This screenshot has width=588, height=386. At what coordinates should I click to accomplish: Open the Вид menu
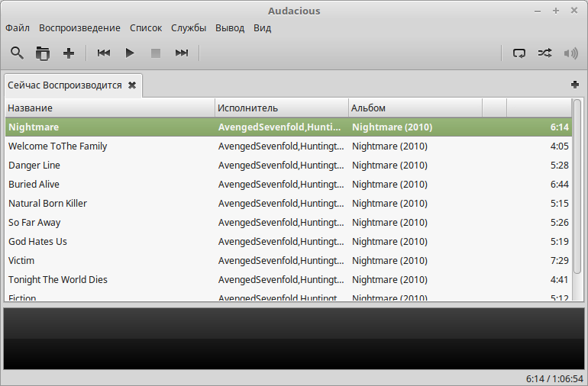tap(262, 28)
